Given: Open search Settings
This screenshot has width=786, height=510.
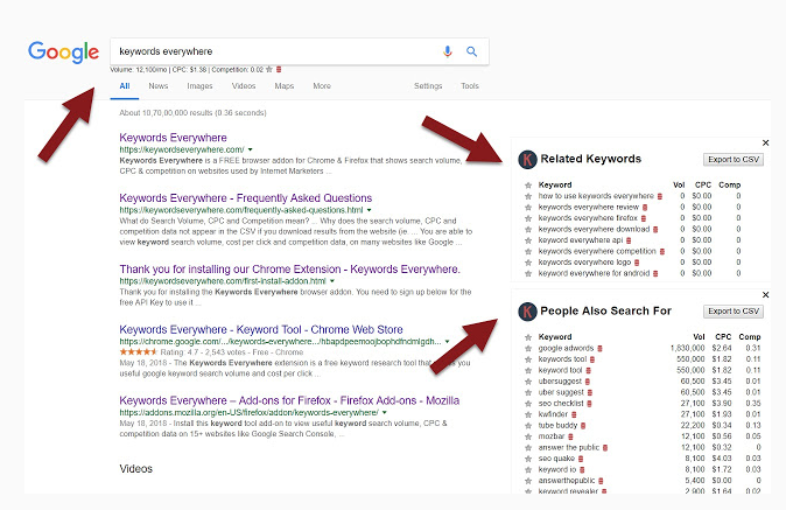Looking at the screenshot, I should point(428,86).
